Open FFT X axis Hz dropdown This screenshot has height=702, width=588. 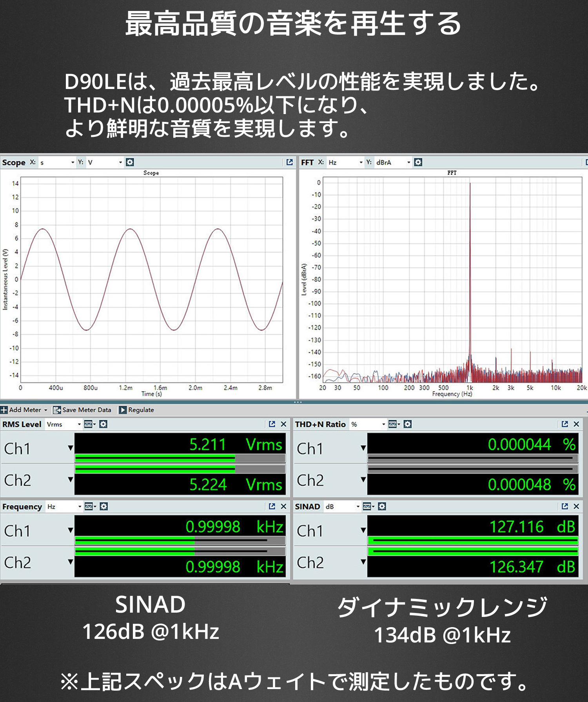point(345,162)
